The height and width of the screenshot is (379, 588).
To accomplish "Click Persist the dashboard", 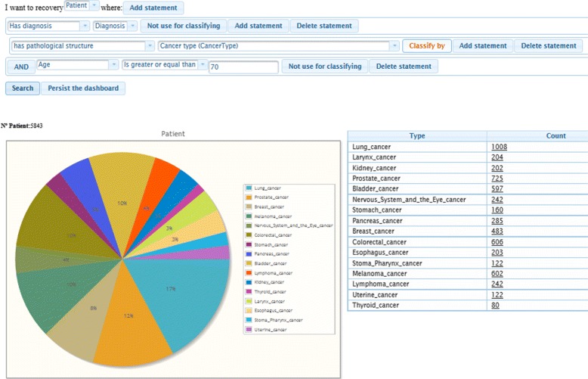I will pyautogui.click(x=83, y=88).
